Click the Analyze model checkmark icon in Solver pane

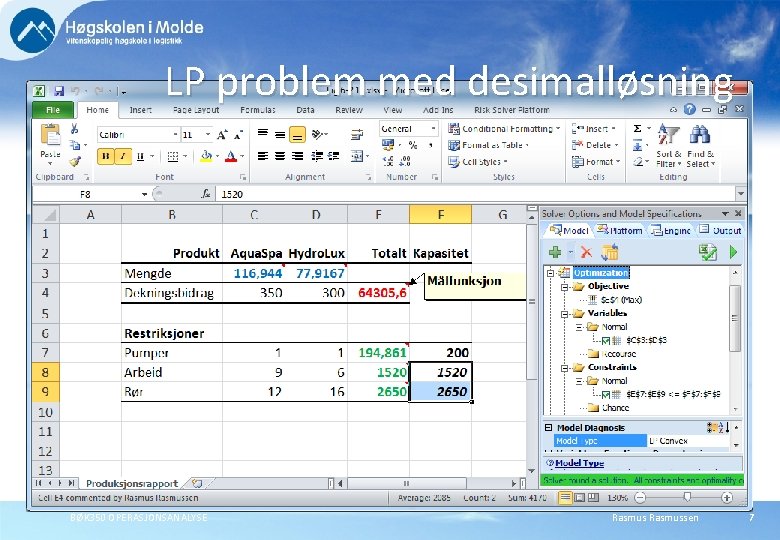pos(707,253)
